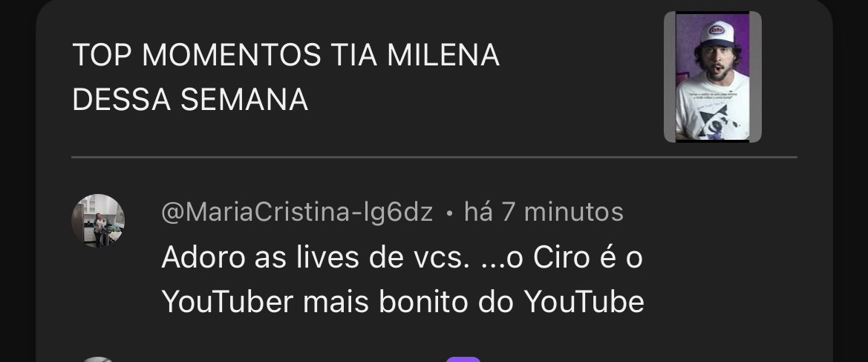The image size is (868, 362).
Task: Click the word 'MILENA' in the title
Action: pyautogui.click(x=443, y=55)
